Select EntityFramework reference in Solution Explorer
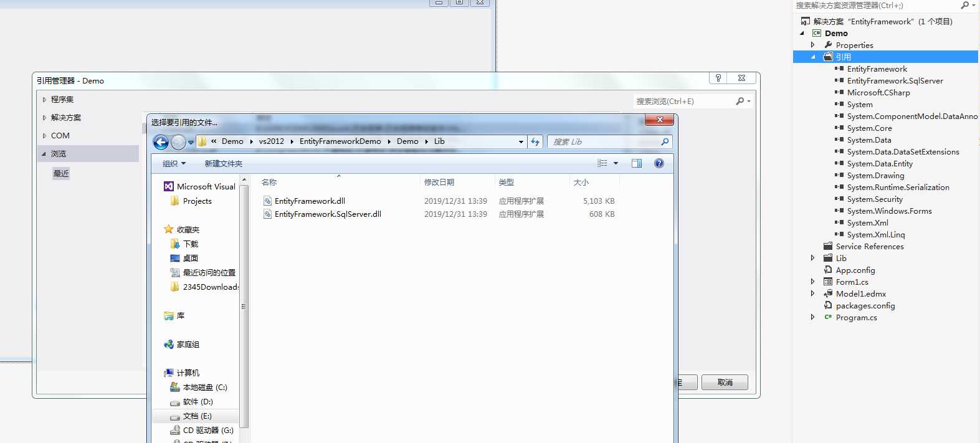 click(x=877, y=69)
